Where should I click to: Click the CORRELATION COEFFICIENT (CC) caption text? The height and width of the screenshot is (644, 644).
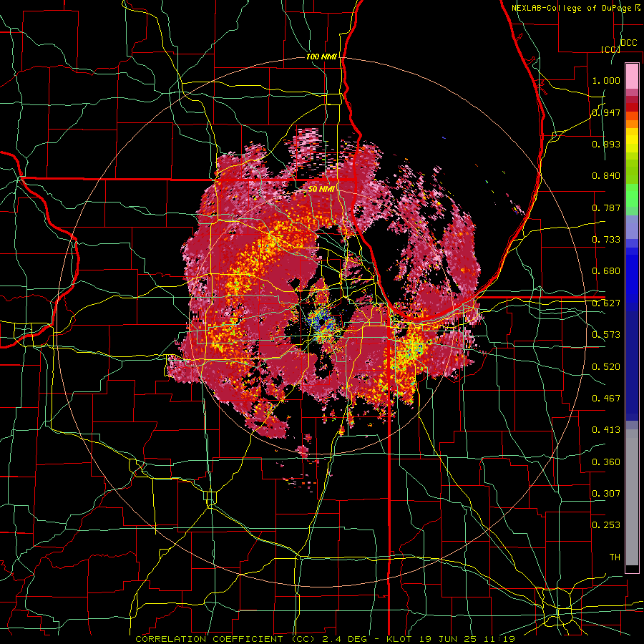[225, 639]
